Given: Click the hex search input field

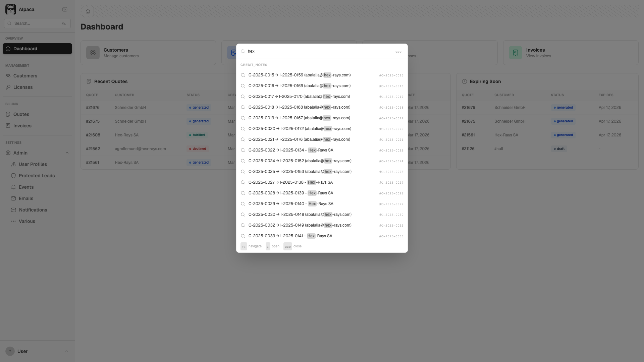Looking at the screenshot, I should pos(319,51).
